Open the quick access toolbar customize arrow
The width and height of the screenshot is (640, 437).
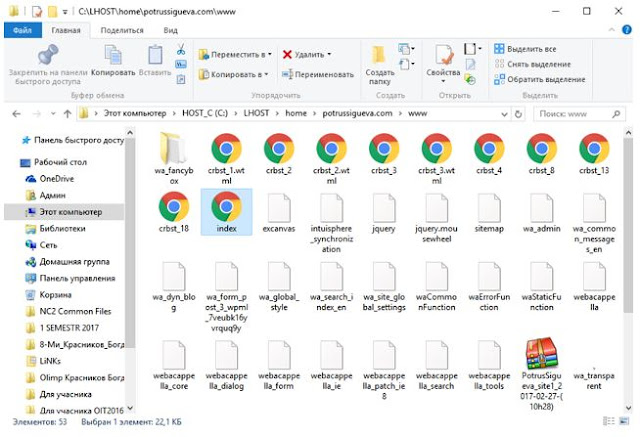[65, 12]
